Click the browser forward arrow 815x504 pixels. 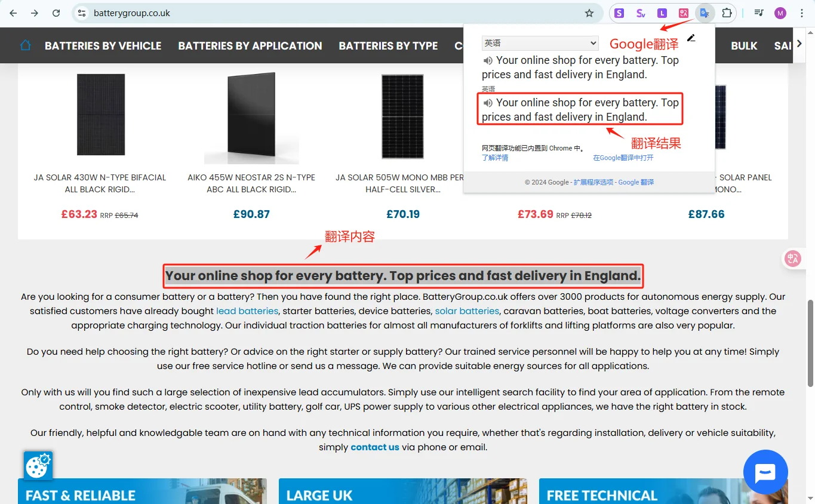pos(35,13)
